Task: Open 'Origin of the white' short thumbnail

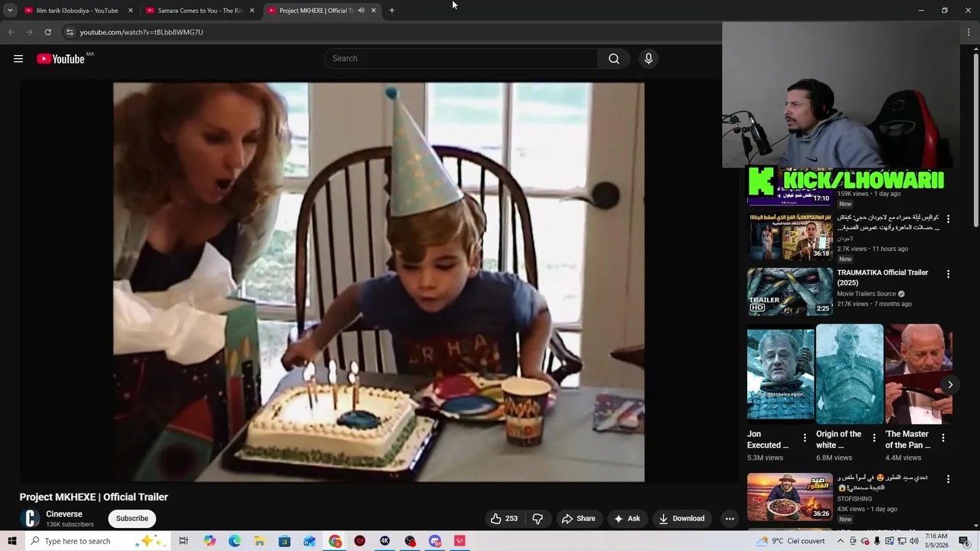Action: (850, 373)
